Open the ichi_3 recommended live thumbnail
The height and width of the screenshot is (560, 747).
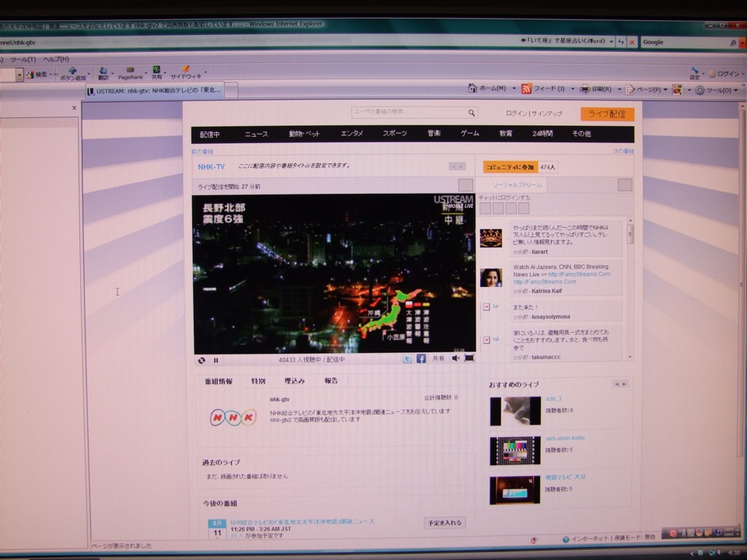(515, 411)
